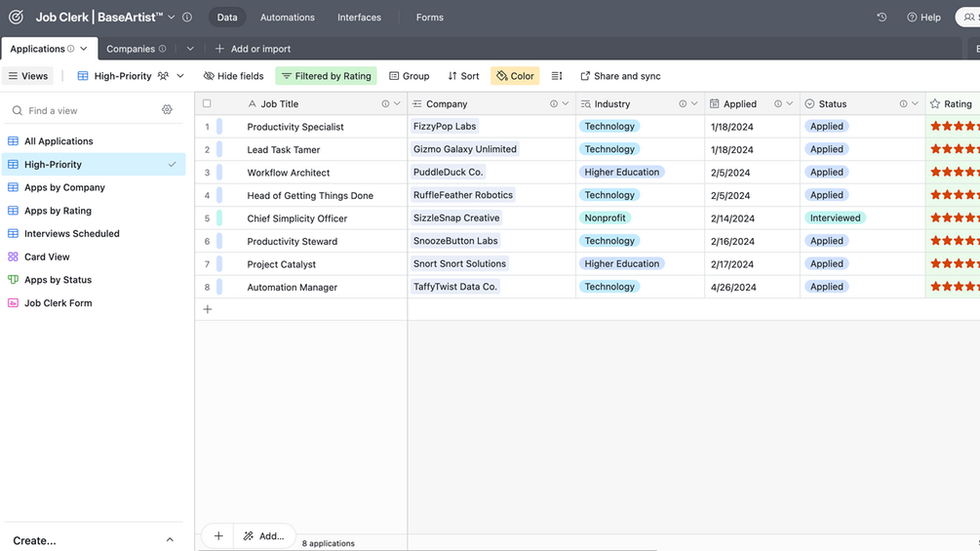Open the Automations tab

coord(288,18)
